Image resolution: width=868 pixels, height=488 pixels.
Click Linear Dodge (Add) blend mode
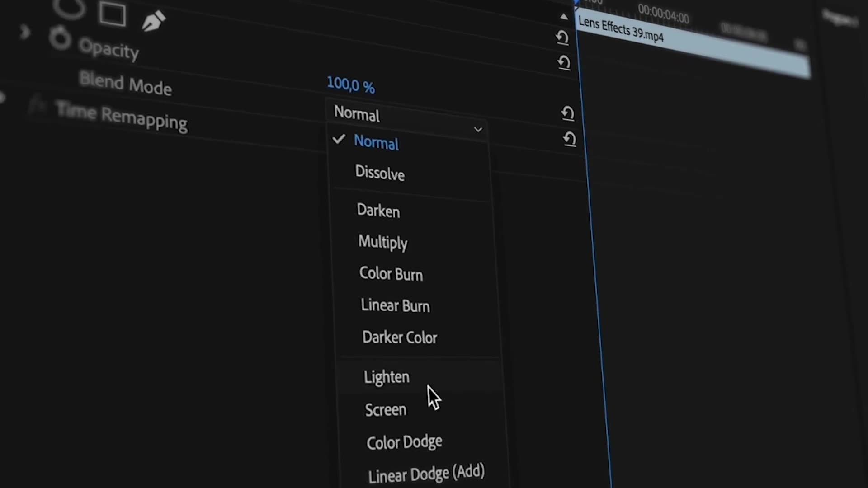pos(427,473)
